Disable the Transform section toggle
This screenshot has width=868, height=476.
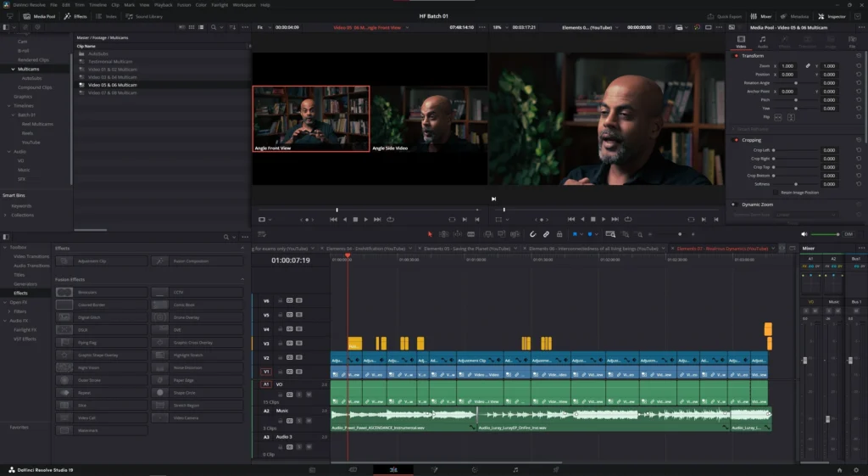point(736,56)
